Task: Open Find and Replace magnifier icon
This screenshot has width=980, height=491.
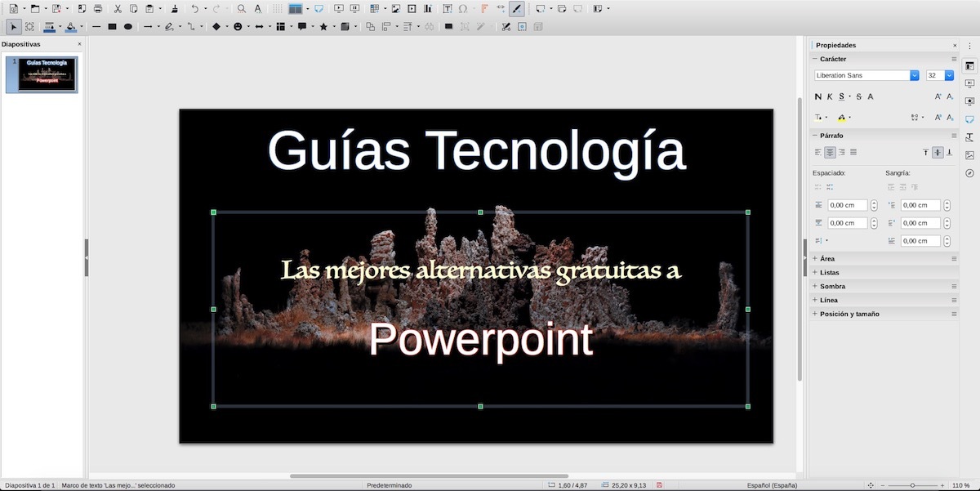Action: tap(242, 9)
